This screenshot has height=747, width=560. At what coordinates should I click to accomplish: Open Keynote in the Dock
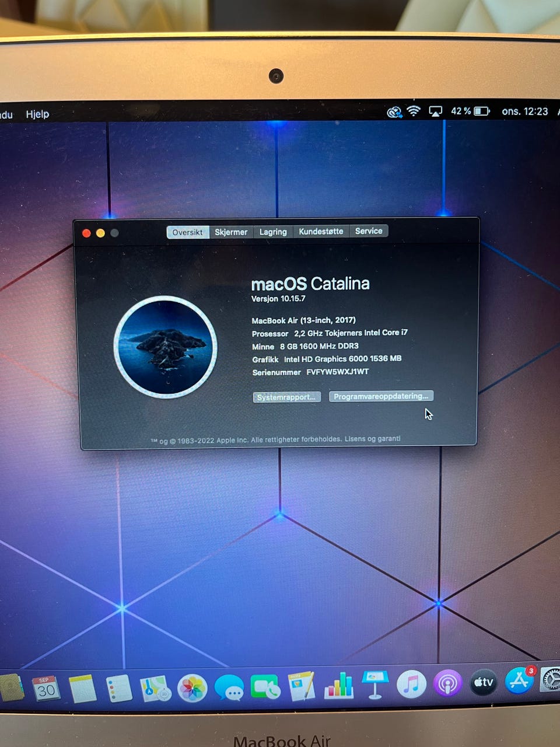[x=375, y=685]
